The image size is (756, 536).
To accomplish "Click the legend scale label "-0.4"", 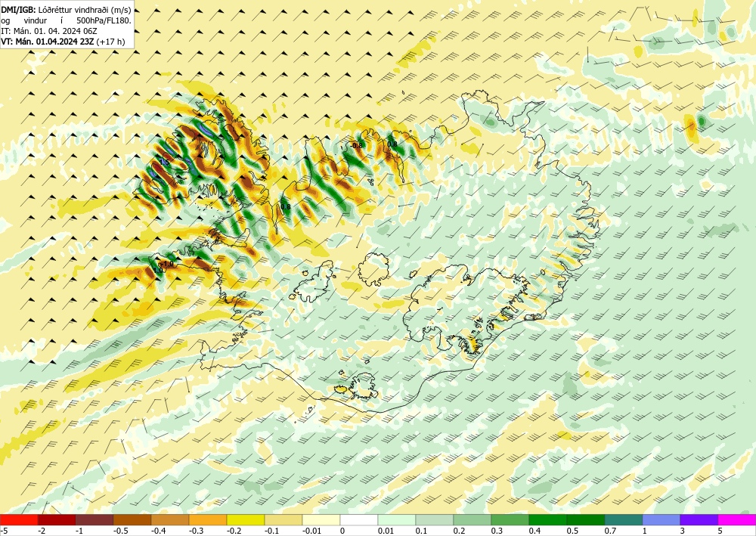I will pos(158,531).
